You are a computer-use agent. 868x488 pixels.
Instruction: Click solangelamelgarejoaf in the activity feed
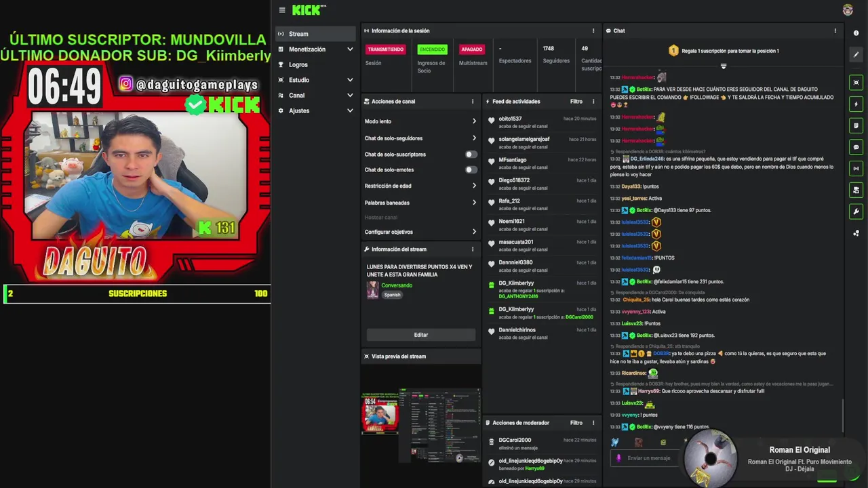(524, 139)
